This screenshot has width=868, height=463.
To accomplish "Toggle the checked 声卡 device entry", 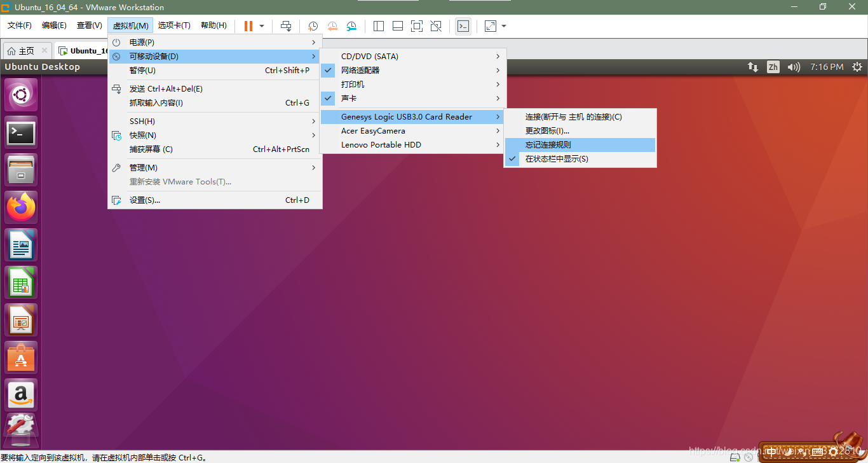I will click(413, 99).
